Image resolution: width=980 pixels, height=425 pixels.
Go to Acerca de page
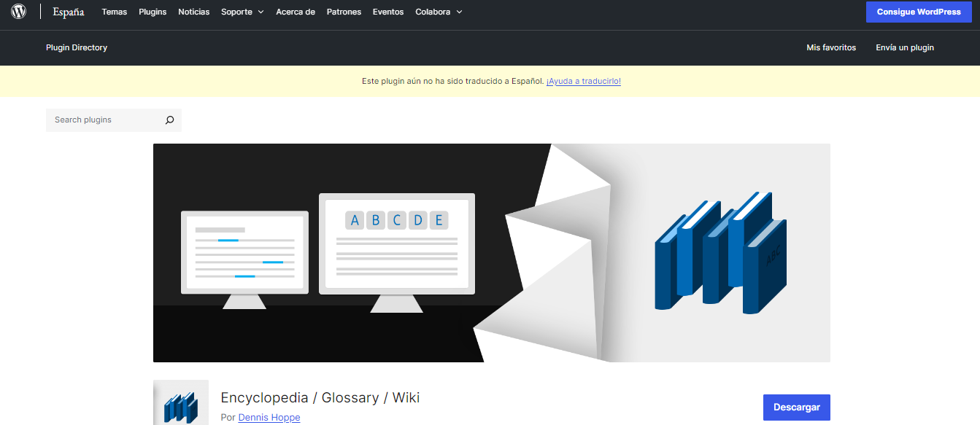[x=295, y=12]
